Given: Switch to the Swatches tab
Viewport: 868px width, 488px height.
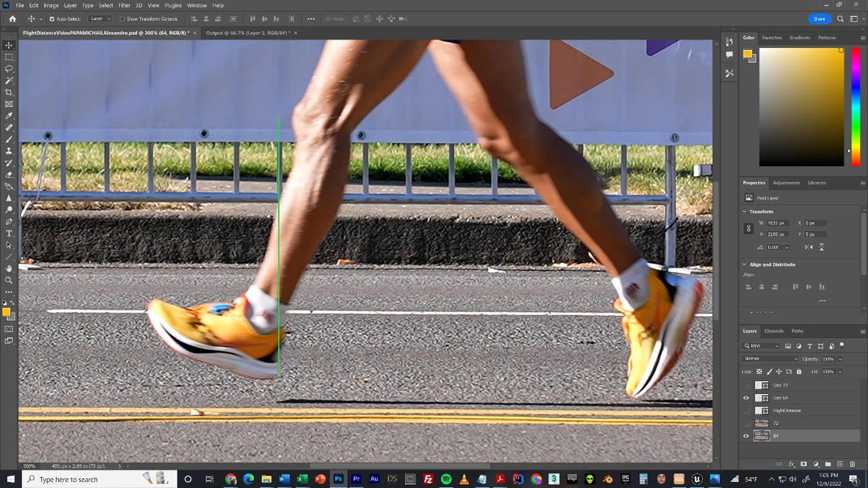Looking at the screenshot, I should [x=772, y=38].
